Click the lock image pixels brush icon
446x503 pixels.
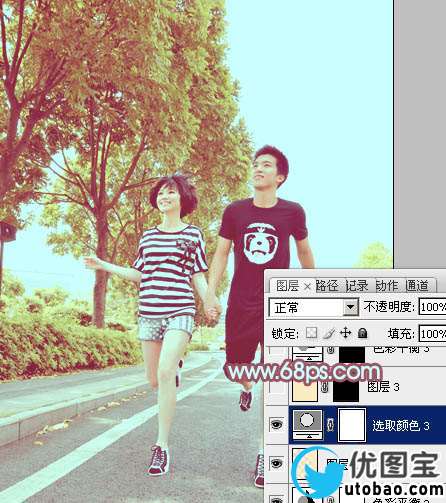click(329, 333)
